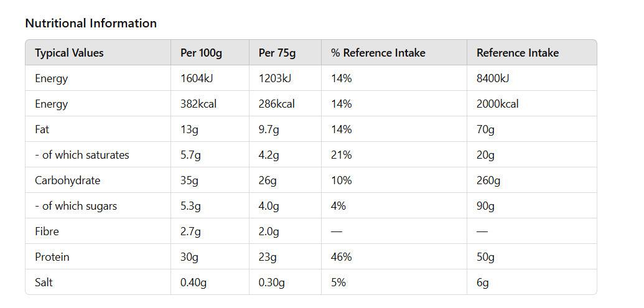Click the Fibre row label
Image resolution: width=644 pixels, height=308 pixels.
point(47,231)
